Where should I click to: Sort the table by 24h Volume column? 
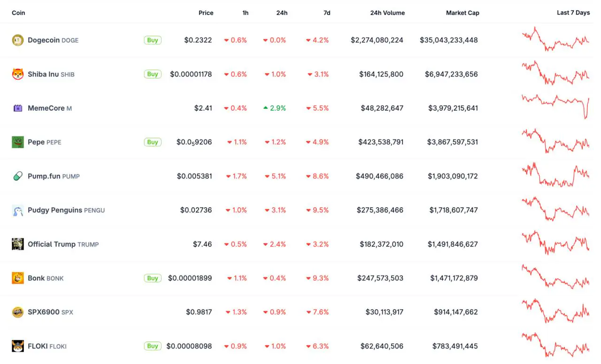[x=387, y=13]
